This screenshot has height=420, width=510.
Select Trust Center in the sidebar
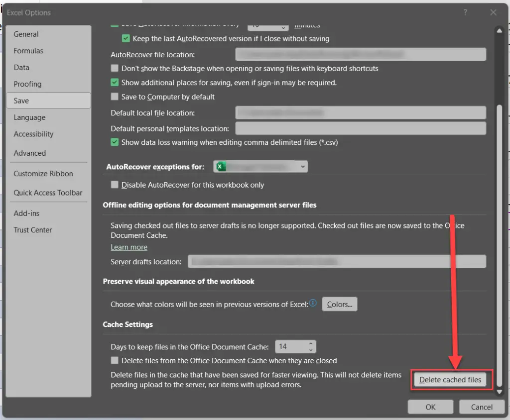33,230
